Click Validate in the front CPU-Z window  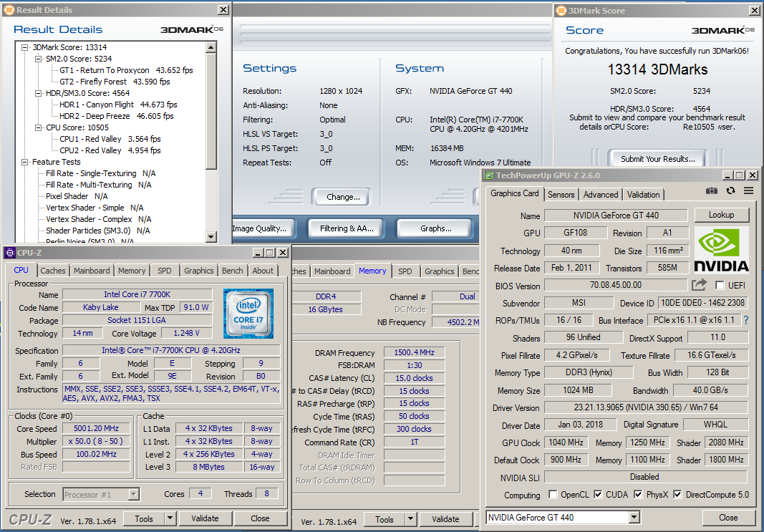(205, 519)
